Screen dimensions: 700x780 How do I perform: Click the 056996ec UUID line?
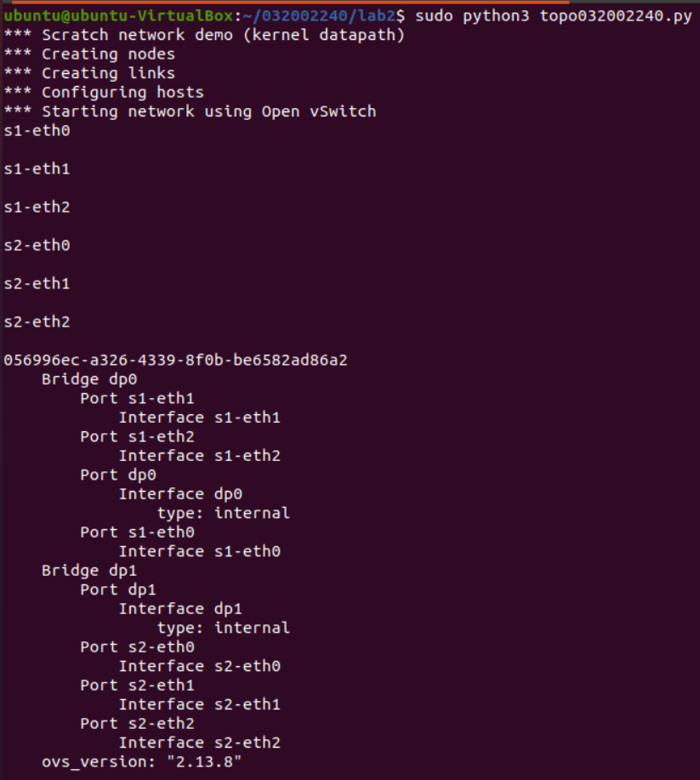tap(175, 360)
